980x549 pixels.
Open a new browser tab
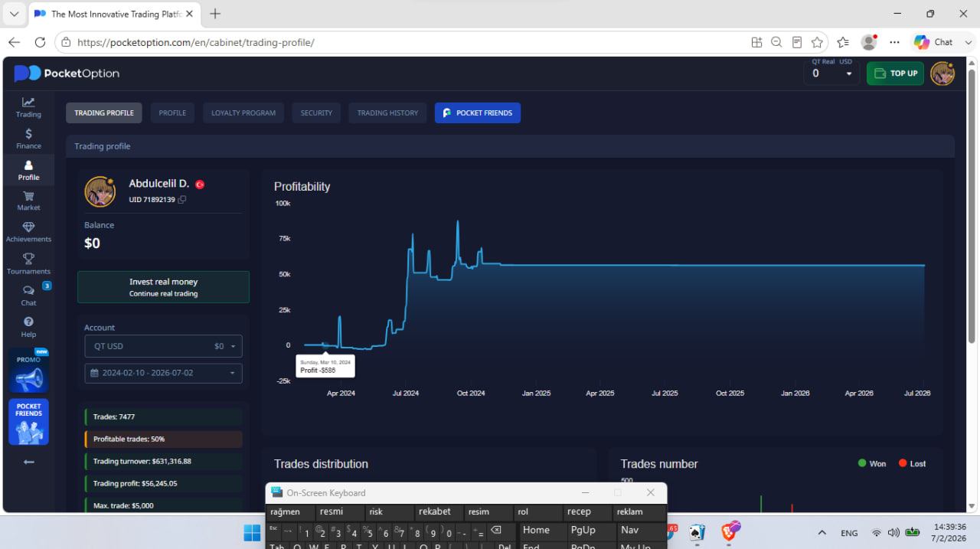click(x=215, y=14)
